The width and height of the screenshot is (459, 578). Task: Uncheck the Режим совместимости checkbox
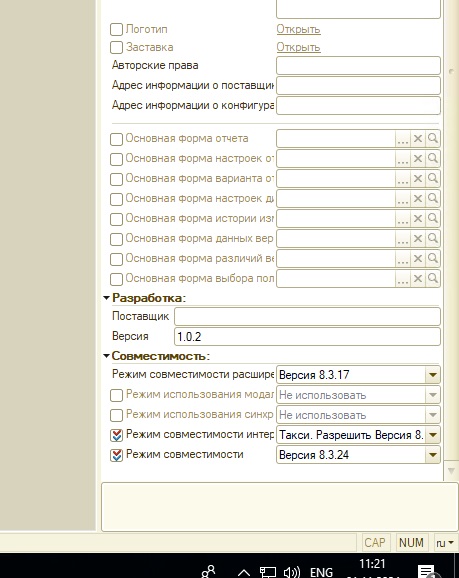pyautogui.click(x=117, y=456)
